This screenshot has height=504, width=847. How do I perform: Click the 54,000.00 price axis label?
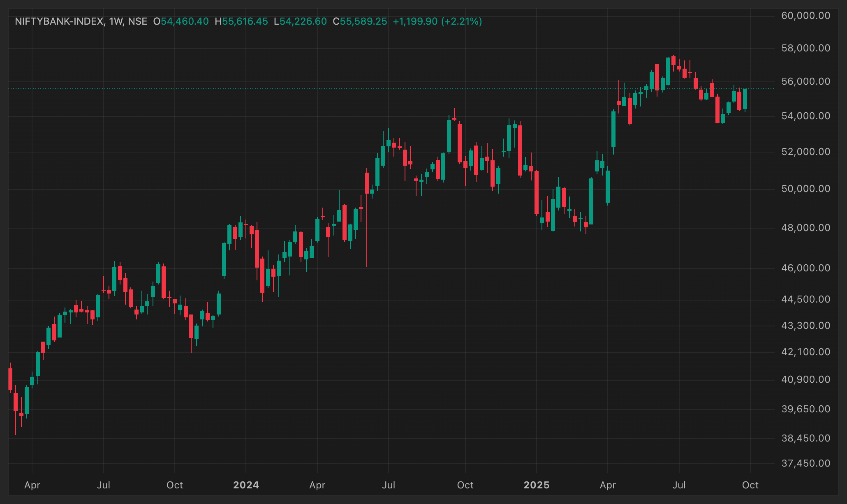806,116
